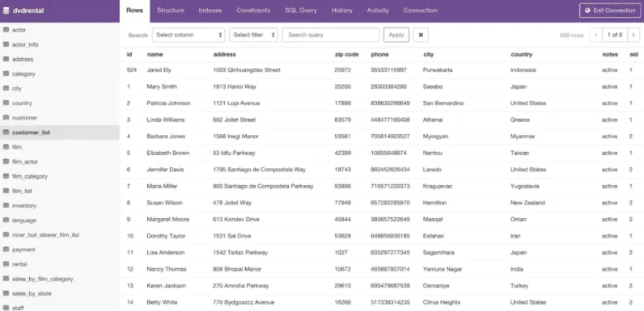
Task: Click the table icon beside rental
Action: (x=6, y=264)
